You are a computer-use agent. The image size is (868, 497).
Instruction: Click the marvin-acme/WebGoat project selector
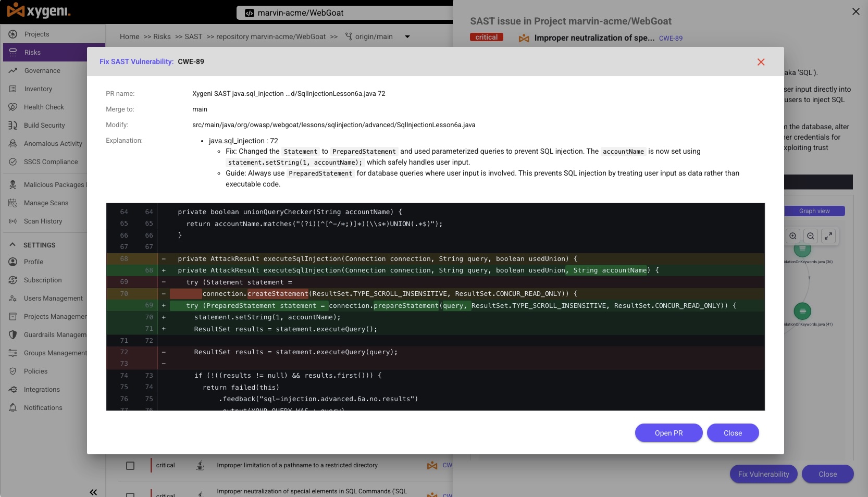(x=344, y=13)
